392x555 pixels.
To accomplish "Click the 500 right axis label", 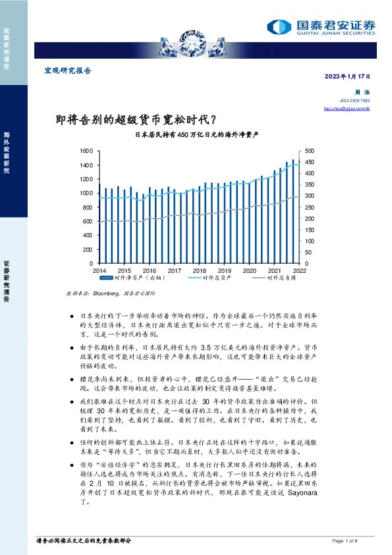I will click(309, 151).
